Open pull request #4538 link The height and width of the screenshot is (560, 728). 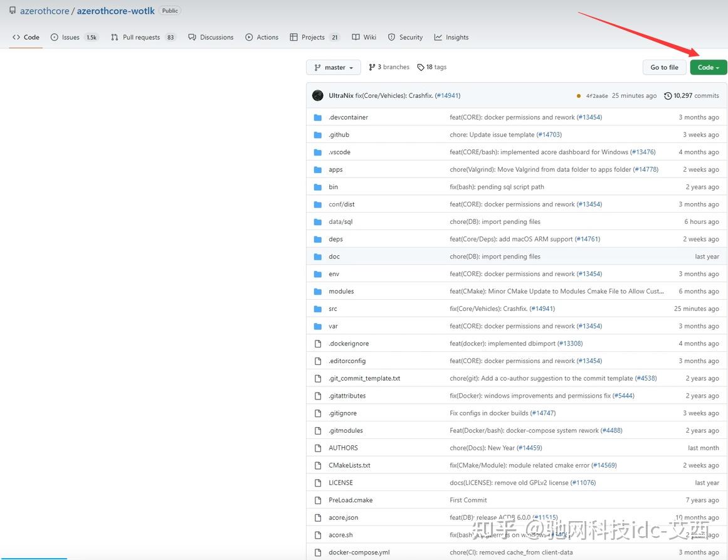[x=646, y=378]
